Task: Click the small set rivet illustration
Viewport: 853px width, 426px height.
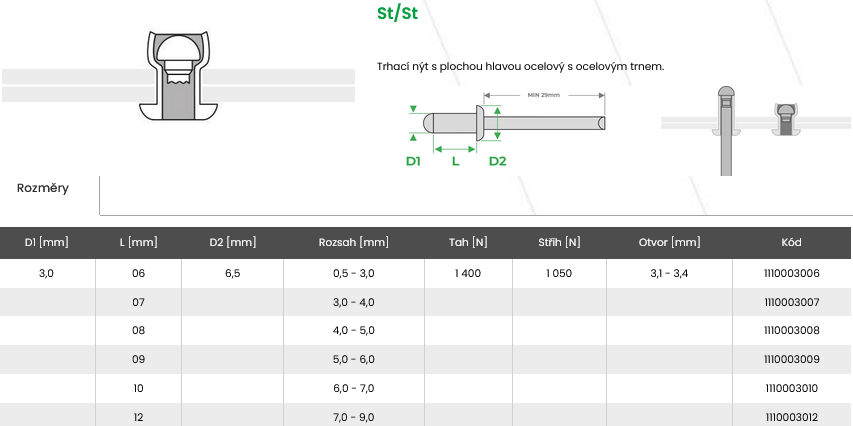Action: coord(785,118)
